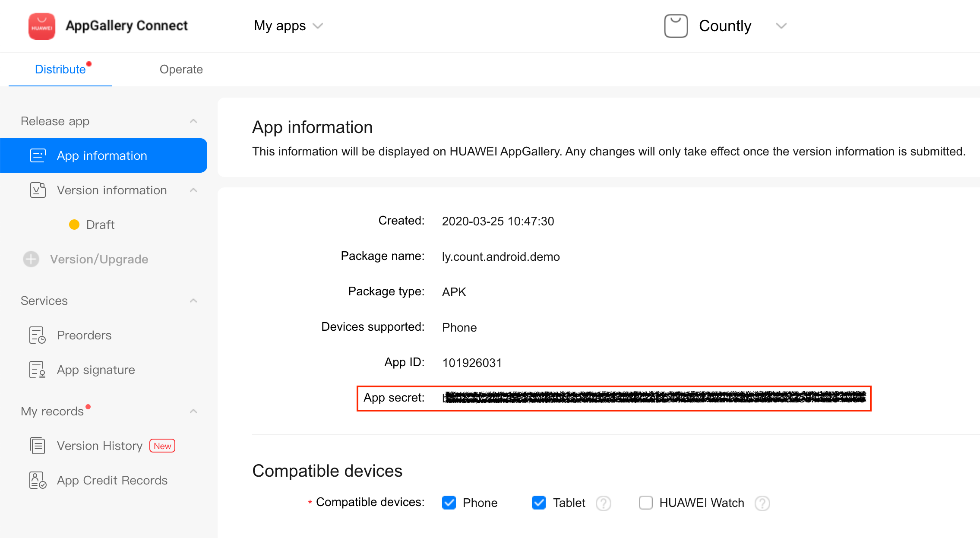Click the Huawei AppGallery Connect logo
The height and width of the screenshot is (538, 980).
click(x=42, y=26)
